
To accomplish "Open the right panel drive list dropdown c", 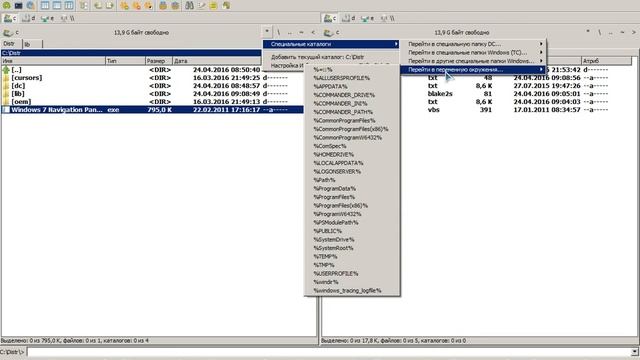I will (331, 32).
